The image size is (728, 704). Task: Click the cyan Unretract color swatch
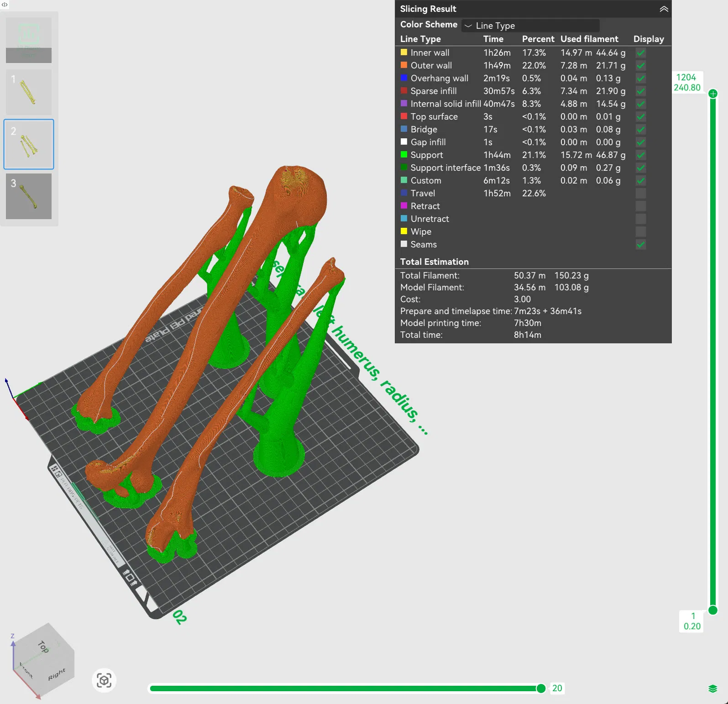coord(404,218)
